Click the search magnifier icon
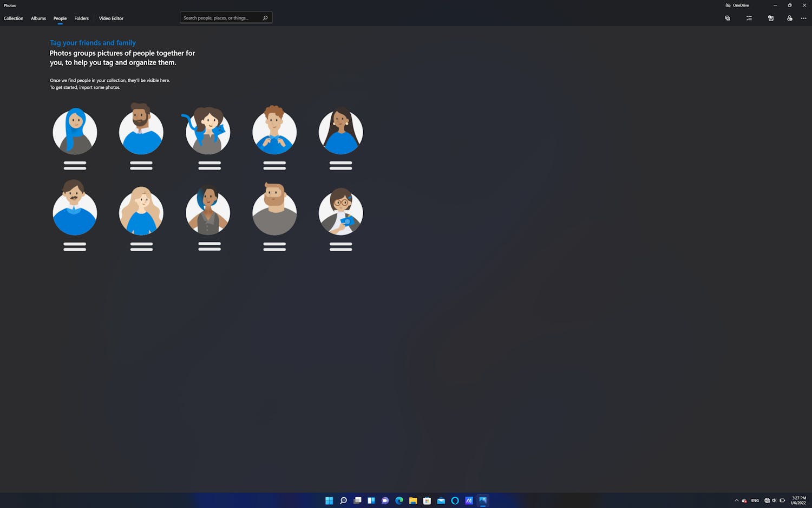 point(265,18)
